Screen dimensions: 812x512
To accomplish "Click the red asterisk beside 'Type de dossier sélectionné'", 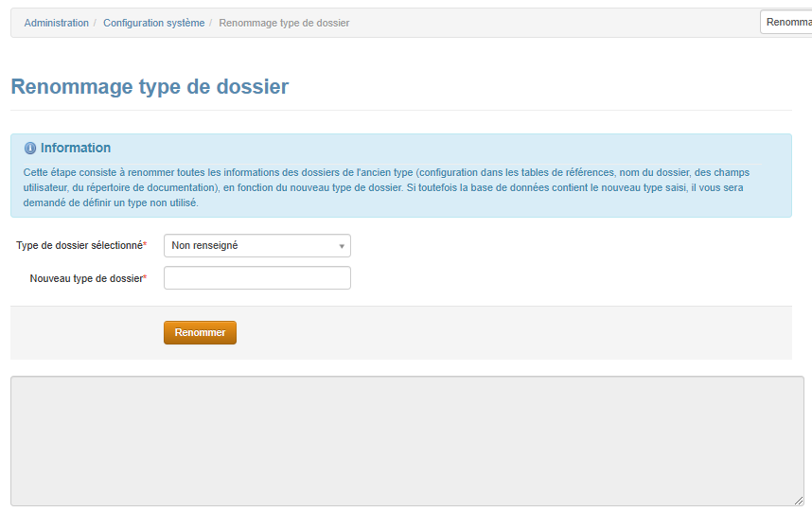I will click(x=145, y=245).
